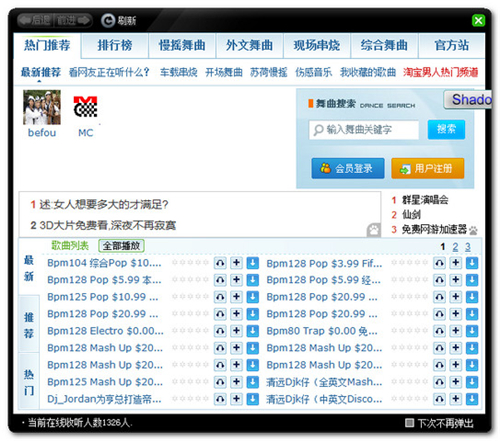Go back with the 后退 arrow button
This screenshot has width=500, height=441.
point(35,20)
